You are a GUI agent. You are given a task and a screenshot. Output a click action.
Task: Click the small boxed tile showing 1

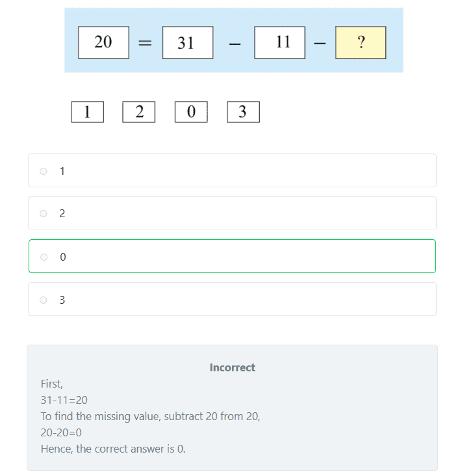pos(87,112)
